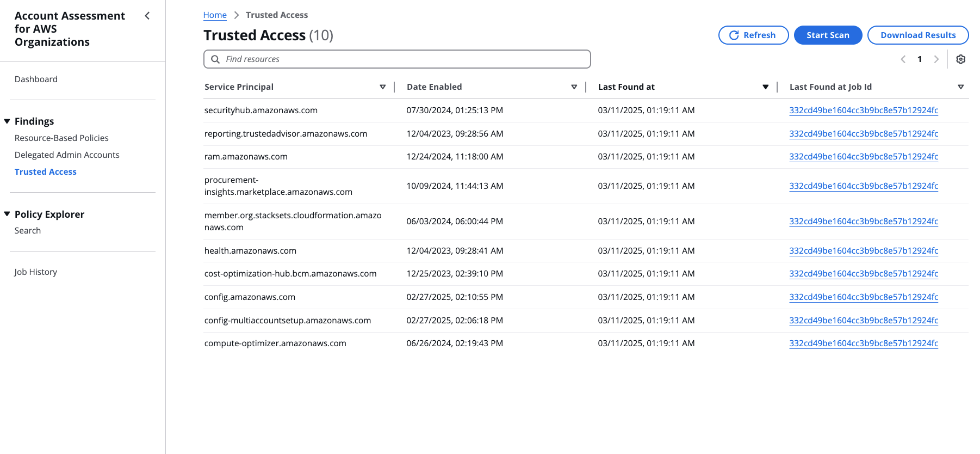
Task: Open job id link for compute-optimizer row
Action: coord(864,343)
